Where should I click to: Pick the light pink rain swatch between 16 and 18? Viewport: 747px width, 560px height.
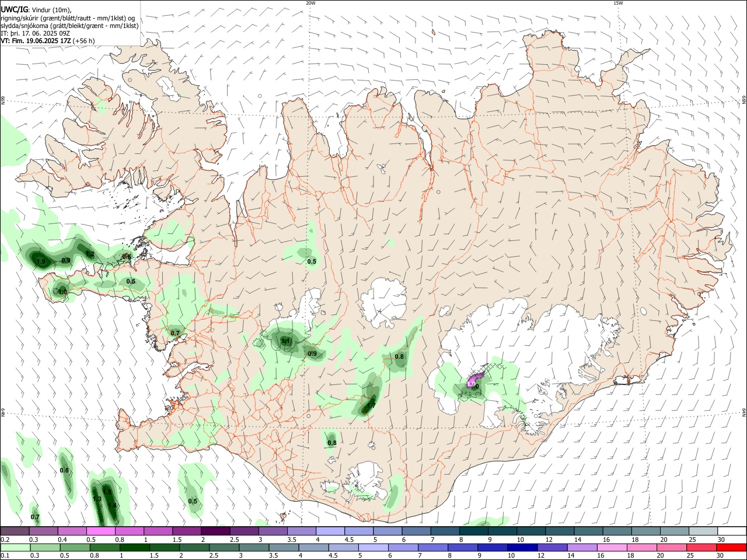pyautogui.click(x=612, y=547)
